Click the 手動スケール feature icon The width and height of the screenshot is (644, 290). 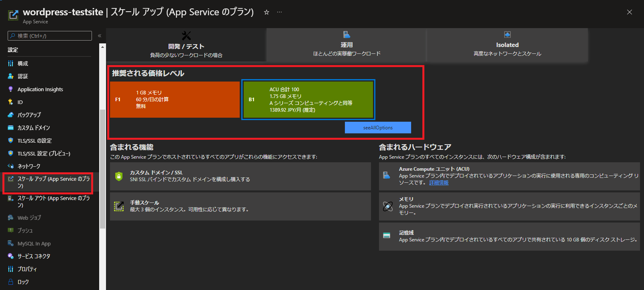click(x=119, y=206)
